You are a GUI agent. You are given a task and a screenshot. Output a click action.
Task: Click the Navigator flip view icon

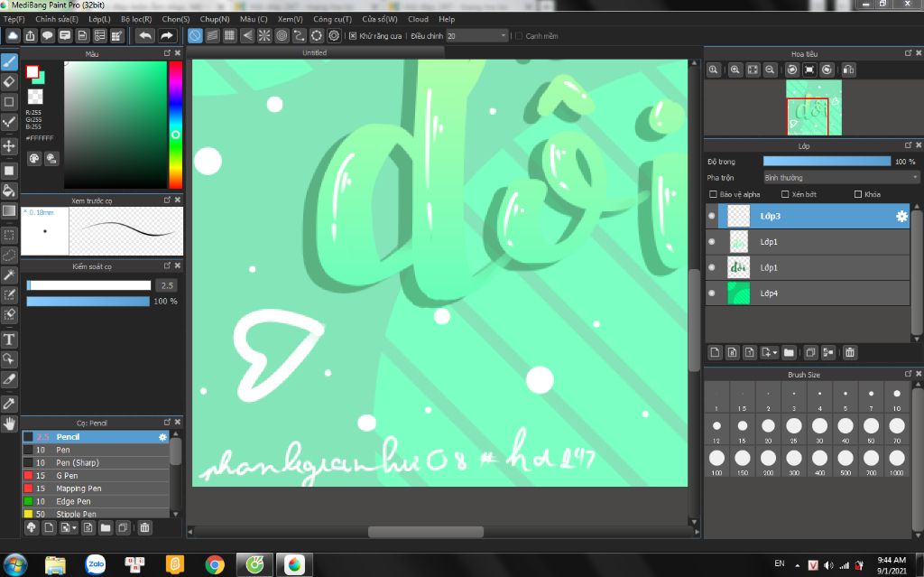coord(848,70)
